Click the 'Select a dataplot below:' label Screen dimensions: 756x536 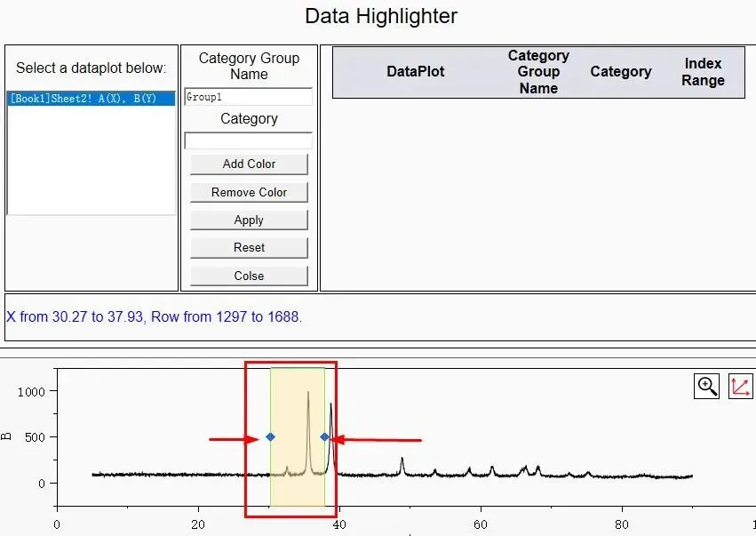point(91,68)
